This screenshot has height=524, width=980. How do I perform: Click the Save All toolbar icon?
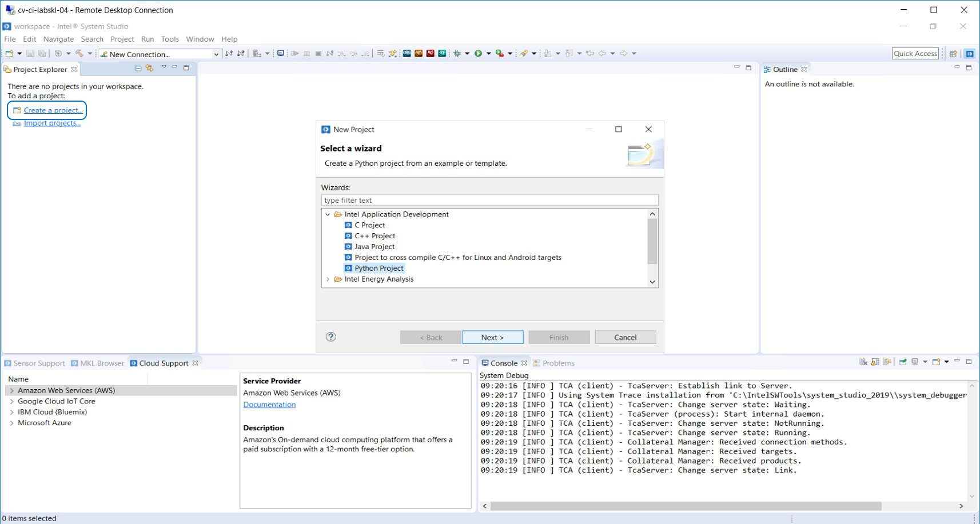point(42,54)
